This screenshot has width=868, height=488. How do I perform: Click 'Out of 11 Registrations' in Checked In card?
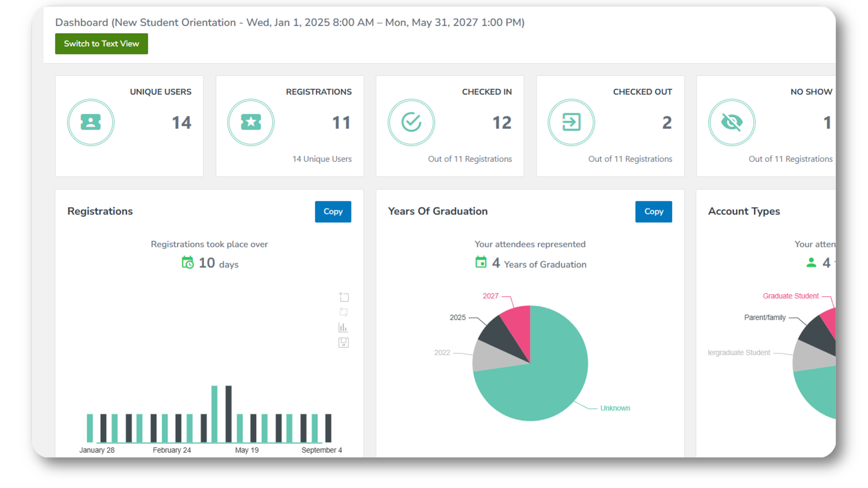click(x=470, y=159)
